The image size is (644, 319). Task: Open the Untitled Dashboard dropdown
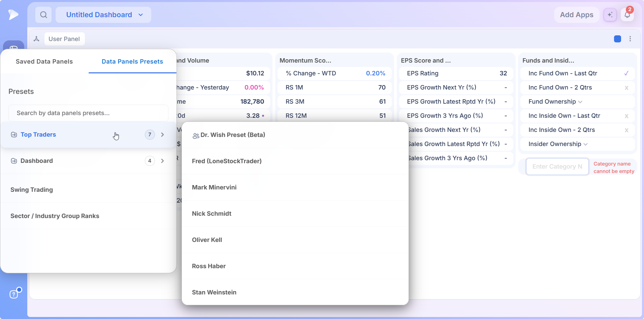(103, 15)
